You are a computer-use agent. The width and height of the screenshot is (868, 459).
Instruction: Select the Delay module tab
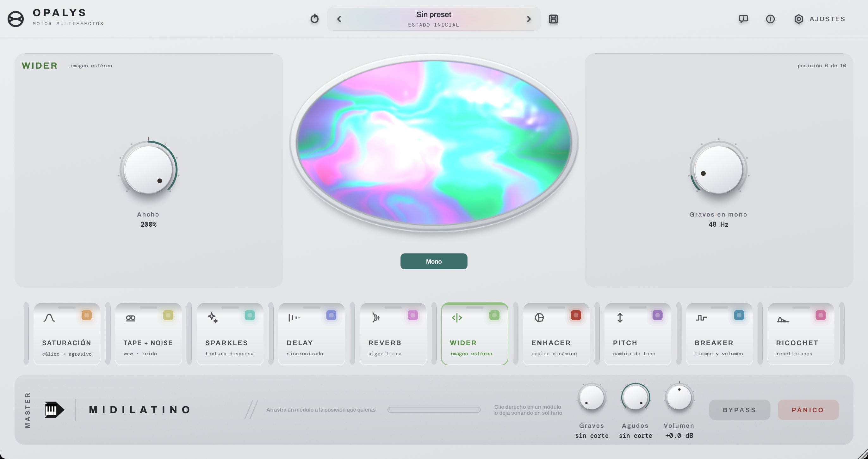pos(311,334)
